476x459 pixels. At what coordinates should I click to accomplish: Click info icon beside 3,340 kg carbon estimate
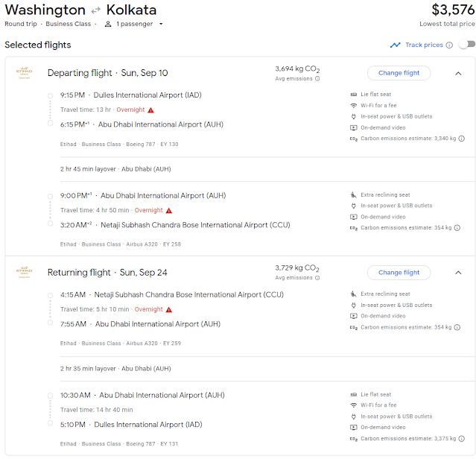pyautogui.click(x=461, y=139)
